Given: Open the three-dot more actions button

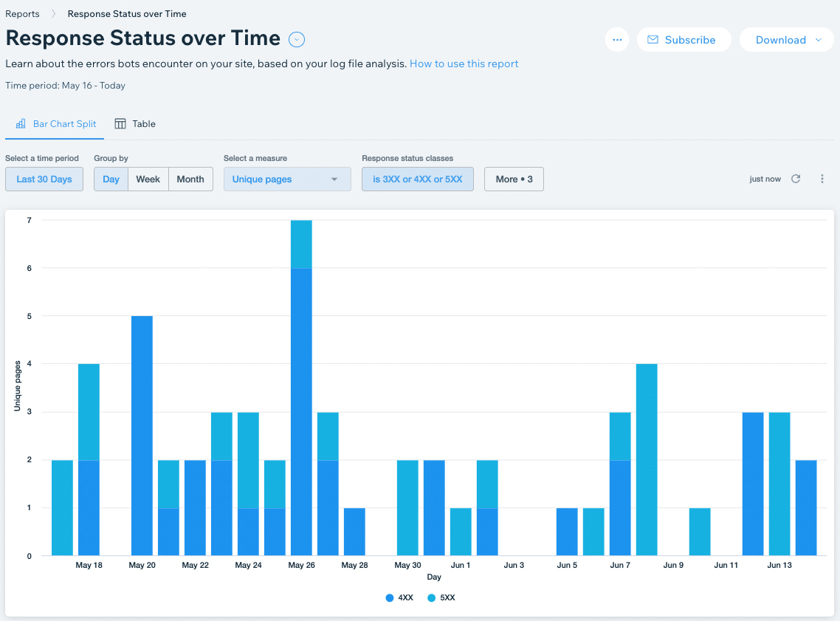Looking at the screenshot, I should coord(617,40).
